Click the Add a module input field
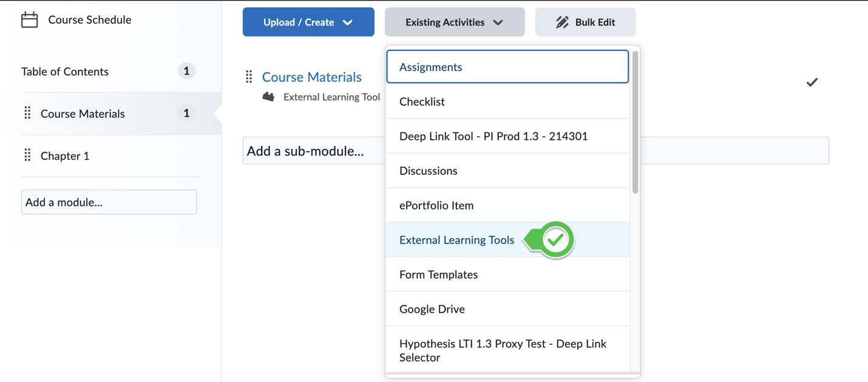868x382 pixels. (109, 202)
